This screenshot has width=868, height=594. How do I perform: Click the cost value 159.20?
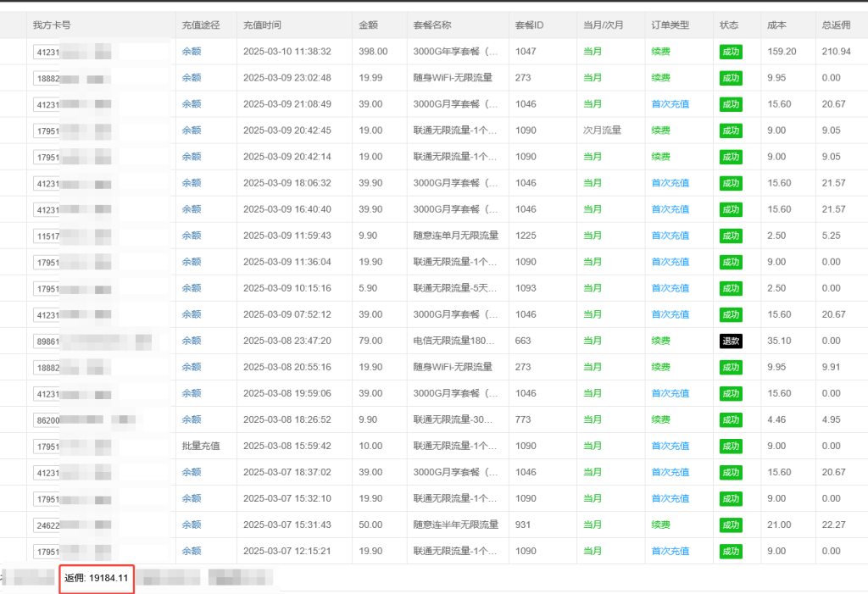[x=782, y=52]
